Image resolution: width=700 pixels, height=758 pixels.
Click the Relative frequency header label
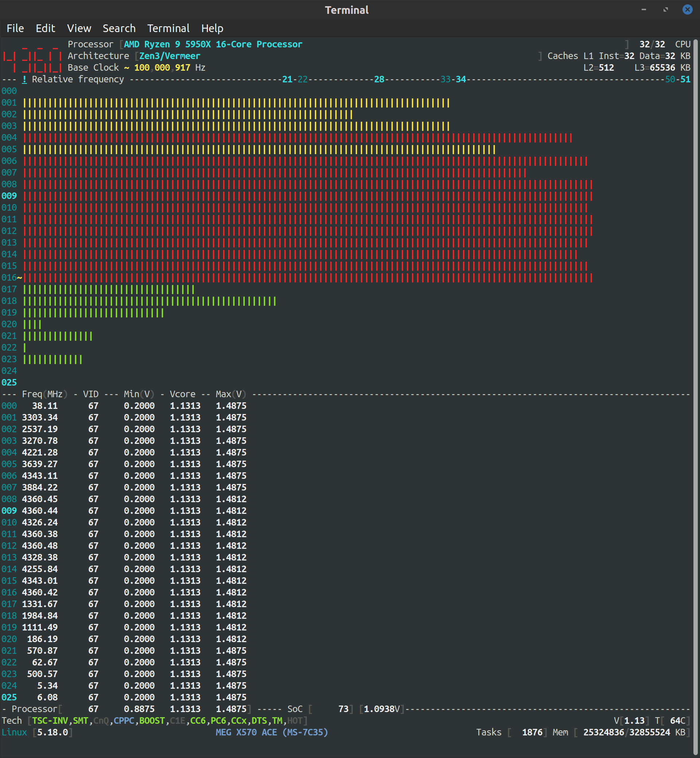point(78,79)
